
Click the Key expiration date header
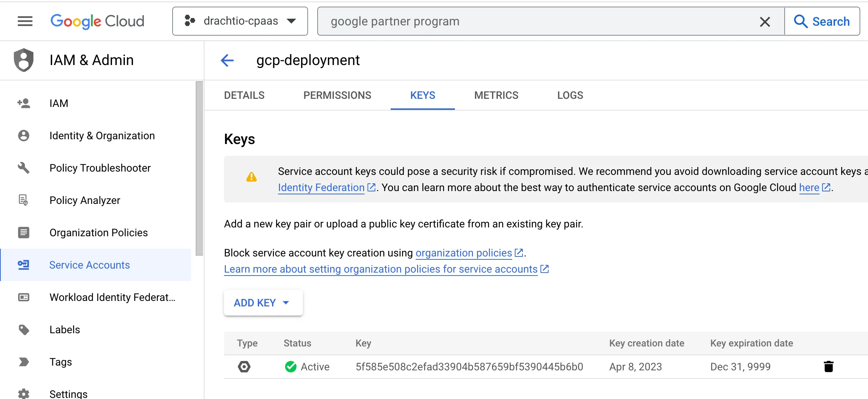[752, 343]
